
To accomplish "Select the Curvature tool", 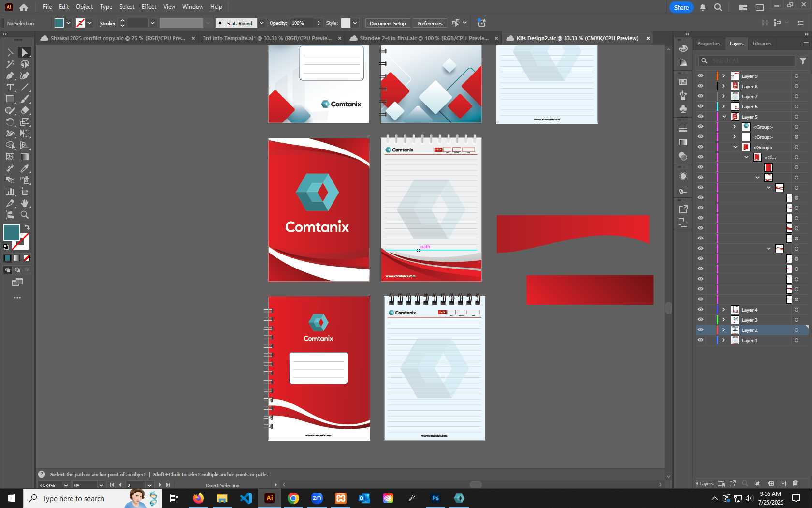I will [x=25, y=75].
